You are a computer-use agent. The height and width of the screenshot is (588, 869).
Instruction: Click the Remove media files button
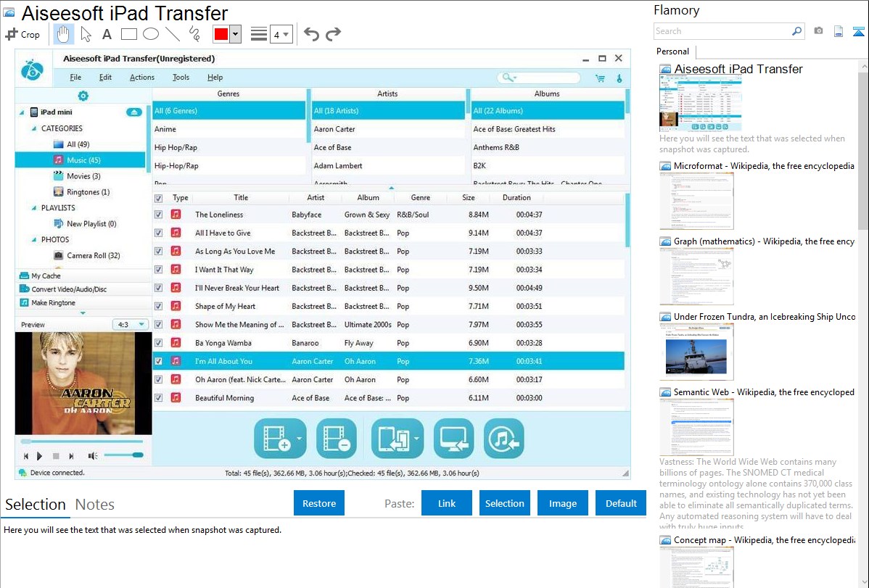(337, 439)
